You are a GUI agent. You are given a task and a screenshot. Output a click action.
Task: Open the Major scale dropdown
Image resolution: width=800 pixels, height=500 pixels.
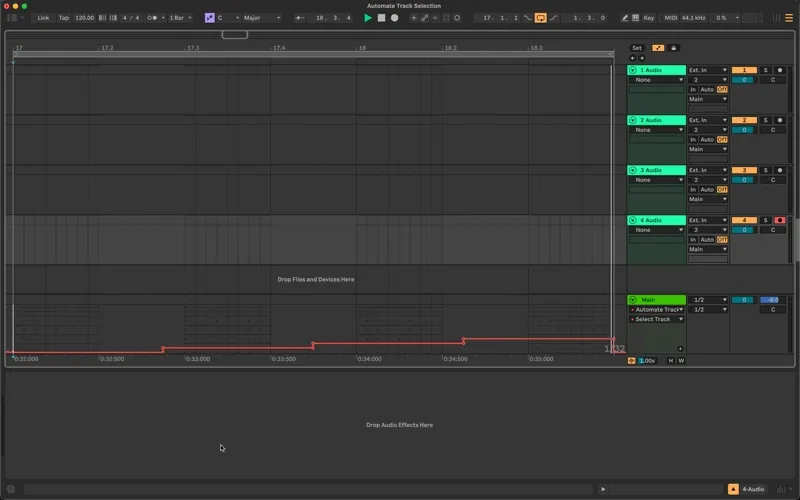click(x=262, y=18)
